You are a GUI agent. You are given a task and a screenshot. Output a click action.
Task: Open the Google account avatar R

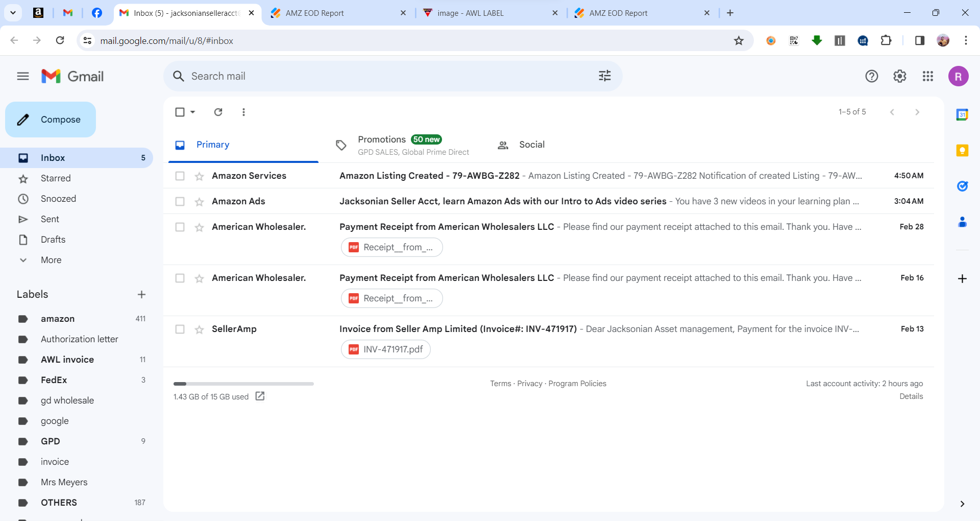point(959,76)
